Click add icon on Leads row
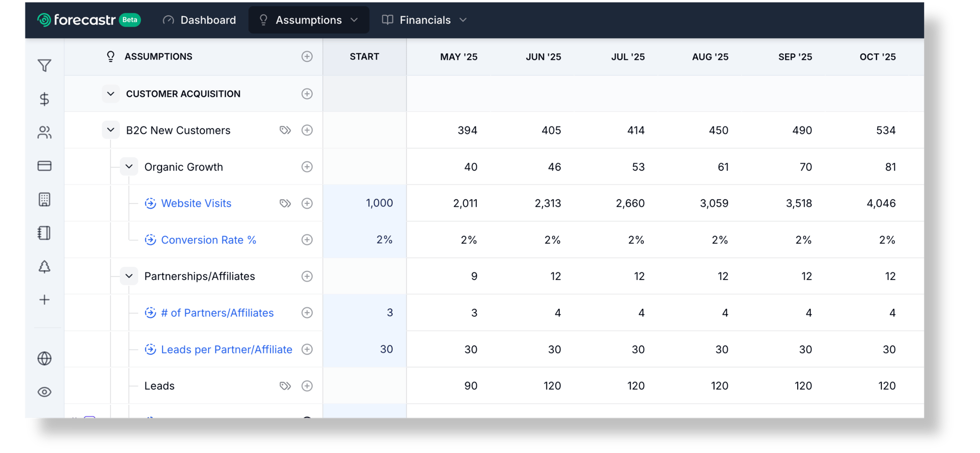 [x=307, y=386]
